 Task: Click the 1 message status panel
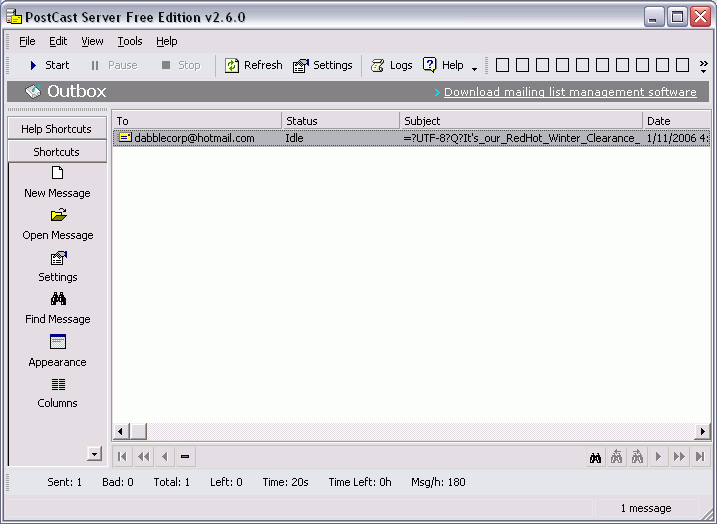pyautogui.click(x=646, y=508)
